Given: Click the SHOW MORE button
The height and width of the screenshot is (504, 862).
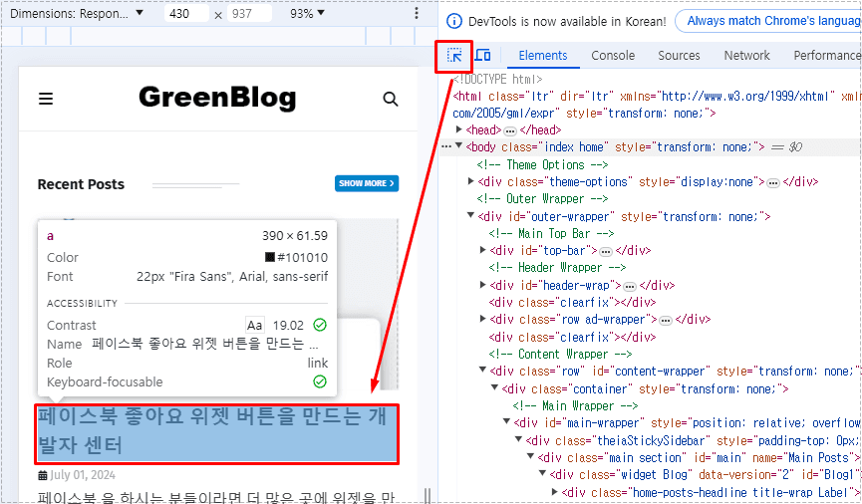Looking at the screenshot, I should pos(367,183).
